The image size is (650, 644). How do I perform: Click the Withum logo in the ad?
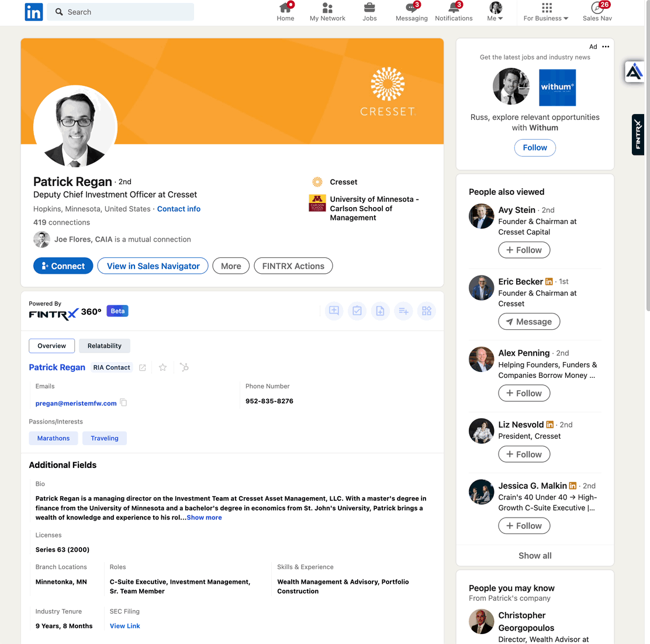(x=557, y=88)
